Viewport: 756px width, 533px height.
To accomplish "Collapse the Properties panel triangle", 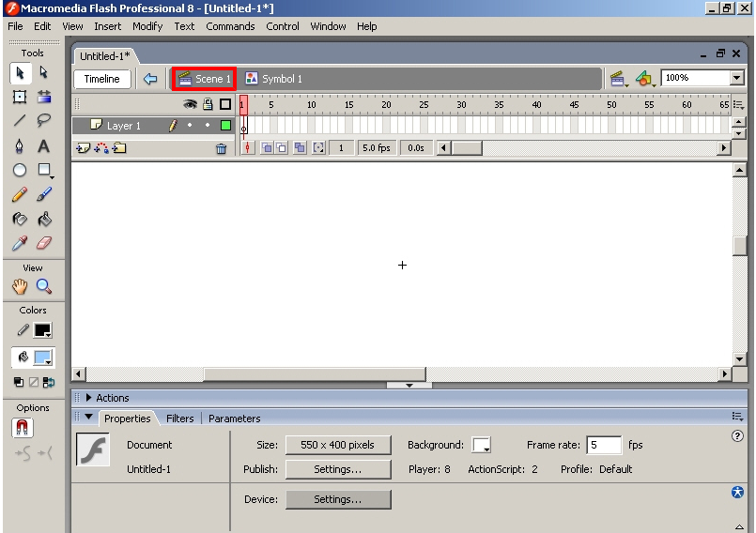I will coord(88,417).
